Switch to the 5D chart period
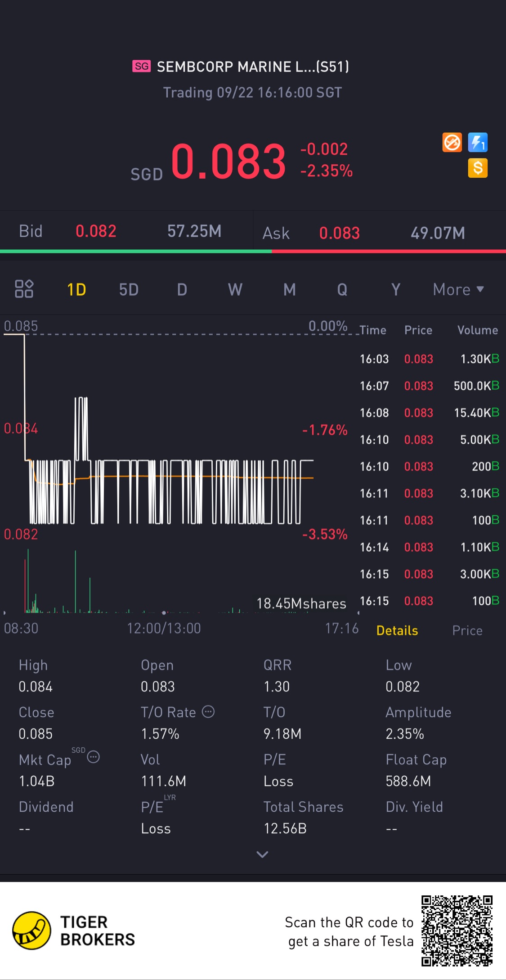 [x=129, y=289]
